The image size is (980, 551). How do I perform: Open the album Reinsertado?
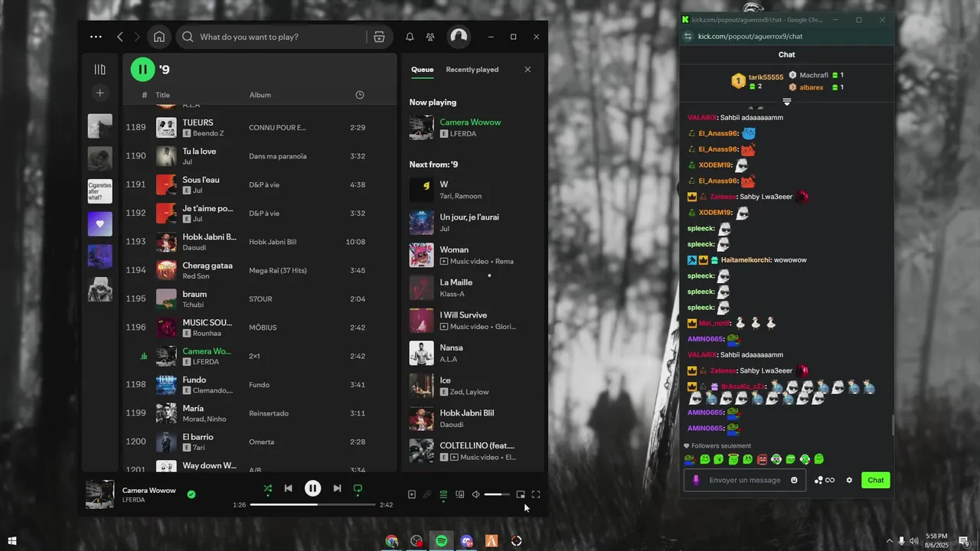coord(269,413)
